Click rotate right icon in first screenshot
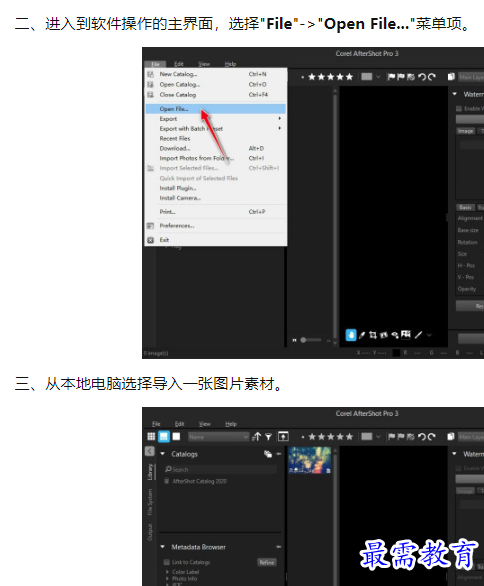Screen dimensions: 484x586 point(432,77)
